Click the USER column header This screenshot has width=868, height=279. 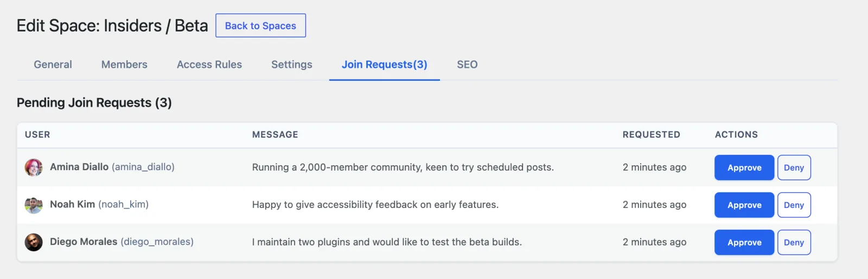[37, 134]
